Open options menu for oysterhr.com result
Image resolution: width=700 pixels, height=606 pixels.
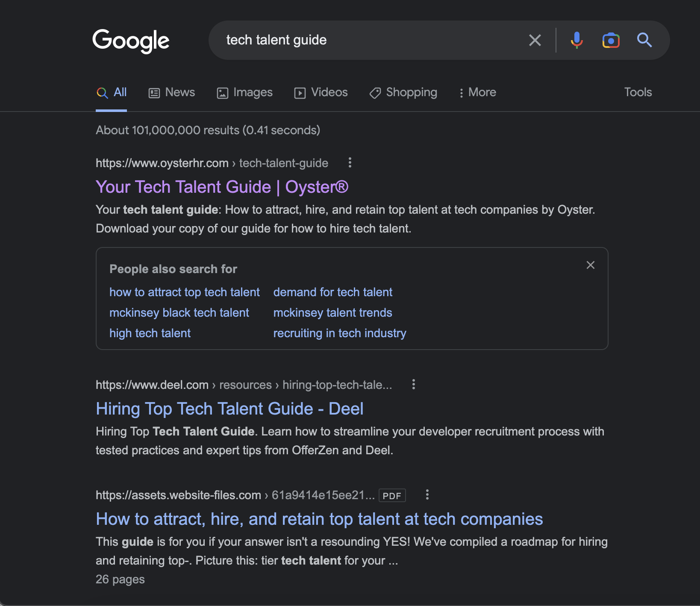click(x=350, y=162)
